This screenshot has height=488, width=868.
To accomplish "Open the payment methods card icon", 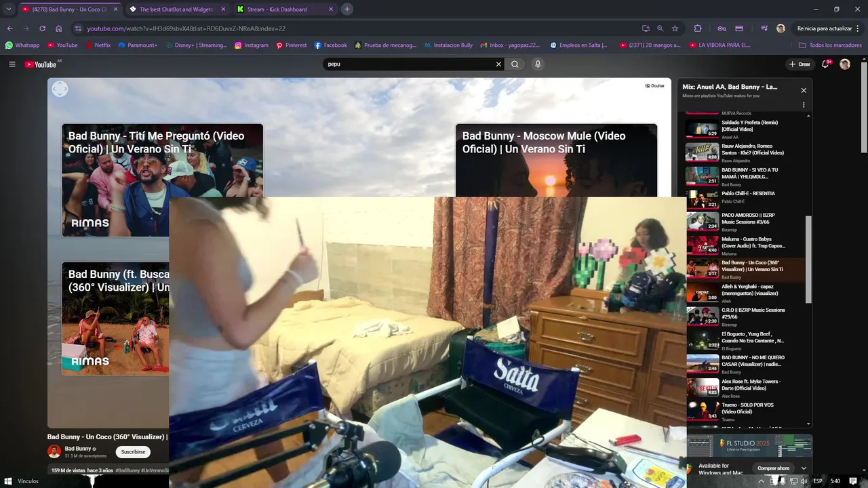I will pos(739,28).
